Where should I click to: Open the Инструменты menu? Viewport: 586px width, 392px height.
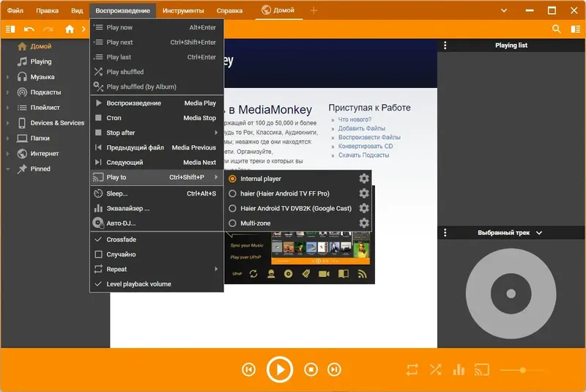click(183, 10)
